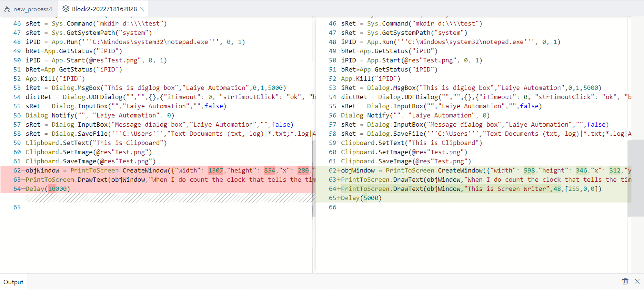Click line 47 GetSystemPath in left pane
Viewport: 644px width, 290px height.
point(89,33)
